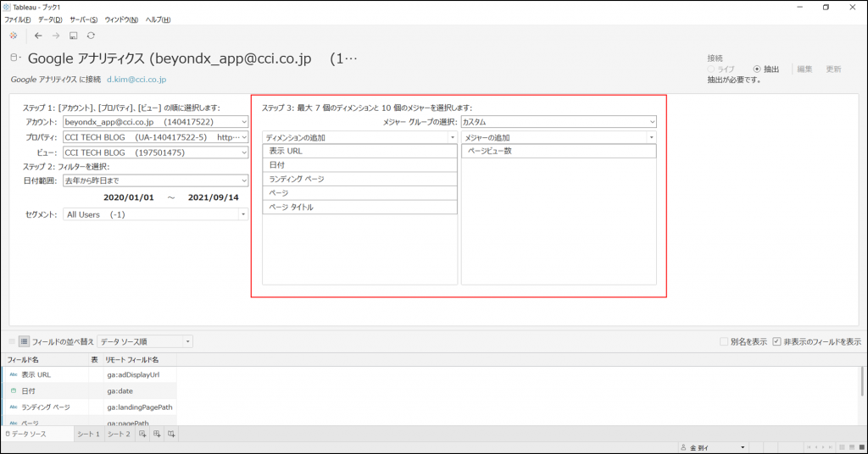868x454 pixels.
Task: Switch to the データ ソース tab
Action: point(37,434)
